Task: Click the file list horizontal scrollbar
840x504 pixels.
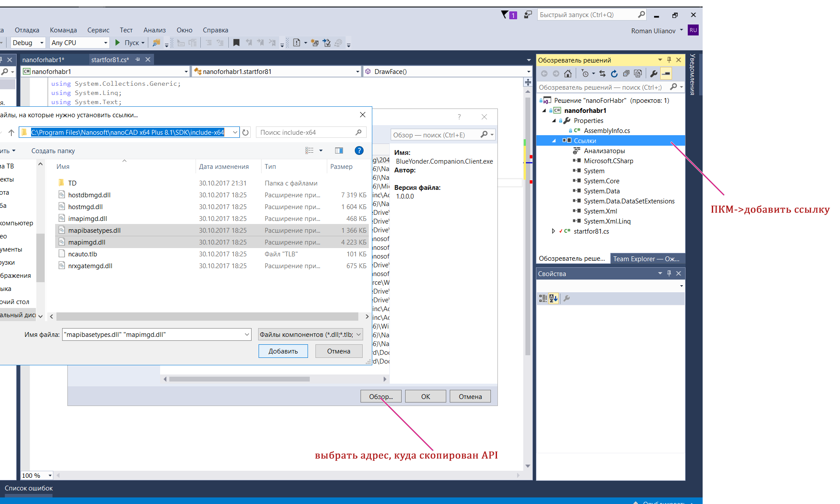Action: pyautogui.click(x=207, y=316)
